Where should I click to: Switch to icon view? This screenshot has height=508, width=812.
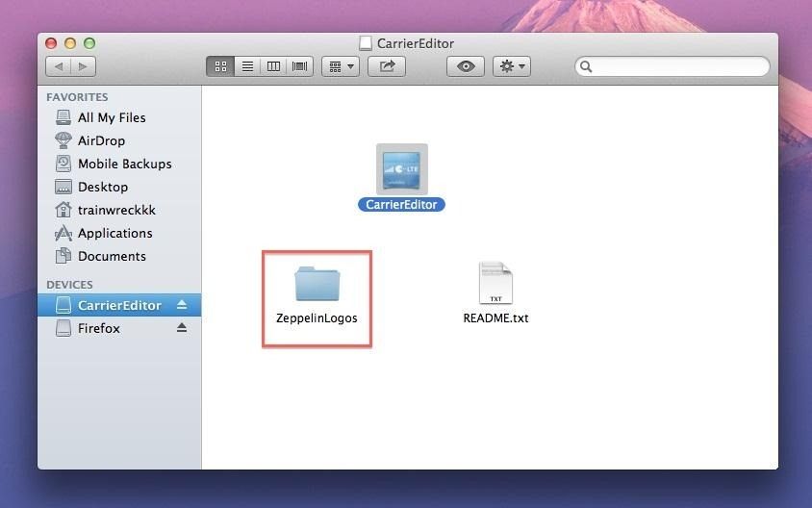click(220, 66)
